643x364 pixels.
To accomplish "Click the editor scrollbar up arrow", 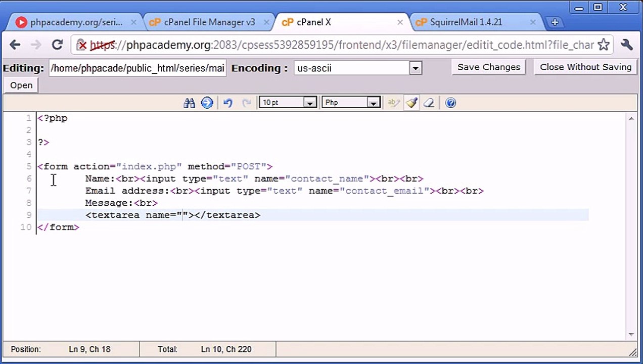I will click(631, 118).
